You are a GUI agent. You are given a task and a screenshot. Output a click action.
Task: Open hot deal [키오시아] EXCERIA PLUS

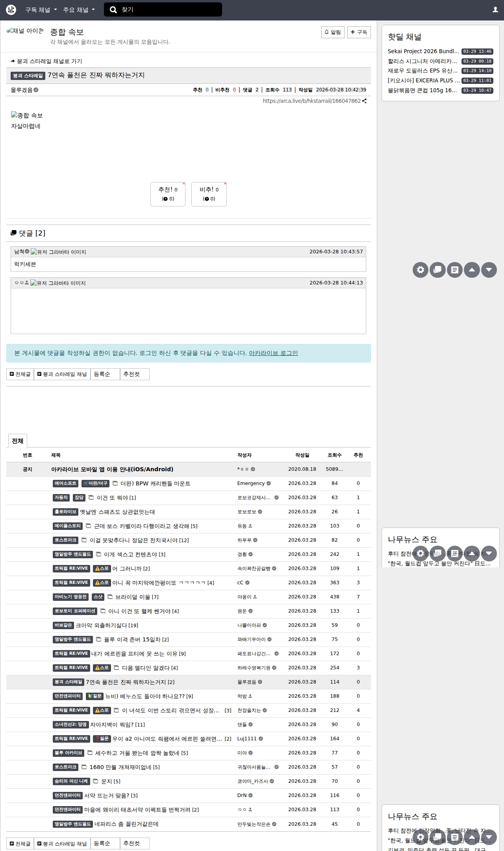(x=424, y=80)
